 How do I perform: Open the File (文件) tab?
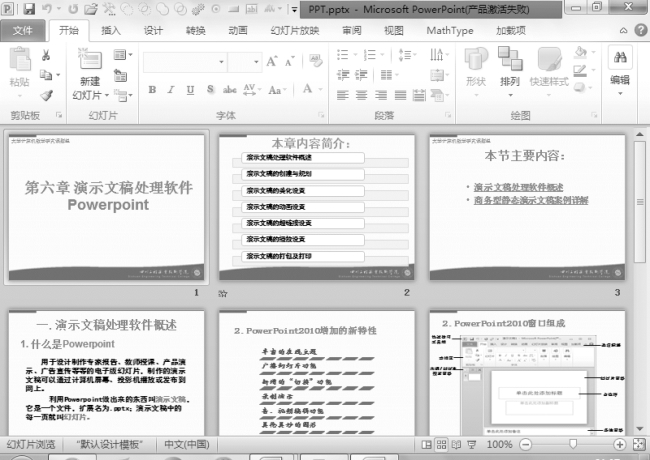22,31
